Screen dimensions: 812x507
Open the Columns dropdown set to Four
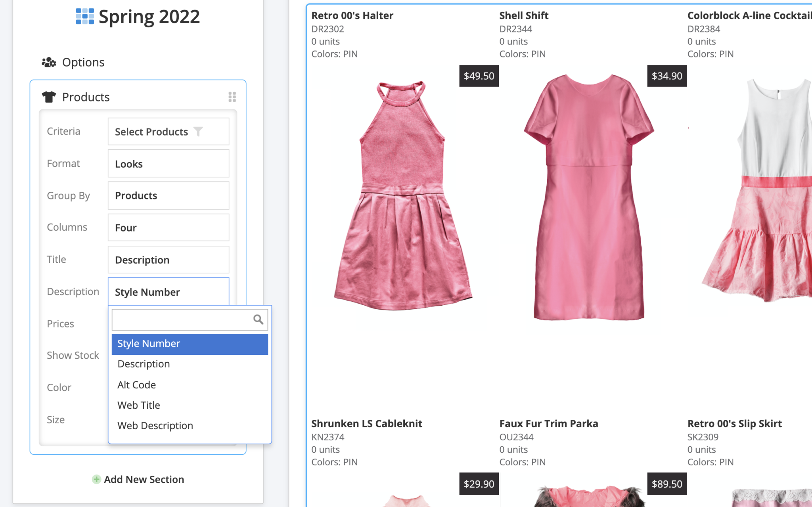[x=168, y=227]
